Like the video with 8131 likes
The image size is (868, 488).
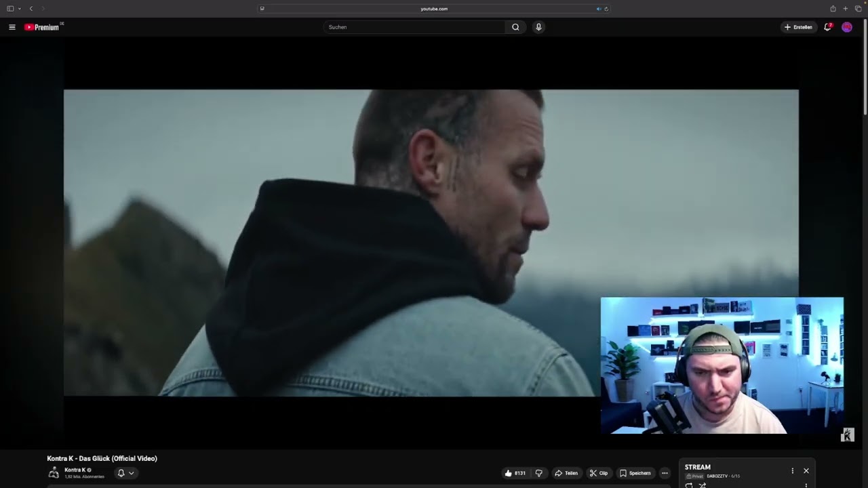(x=515, y=473)
